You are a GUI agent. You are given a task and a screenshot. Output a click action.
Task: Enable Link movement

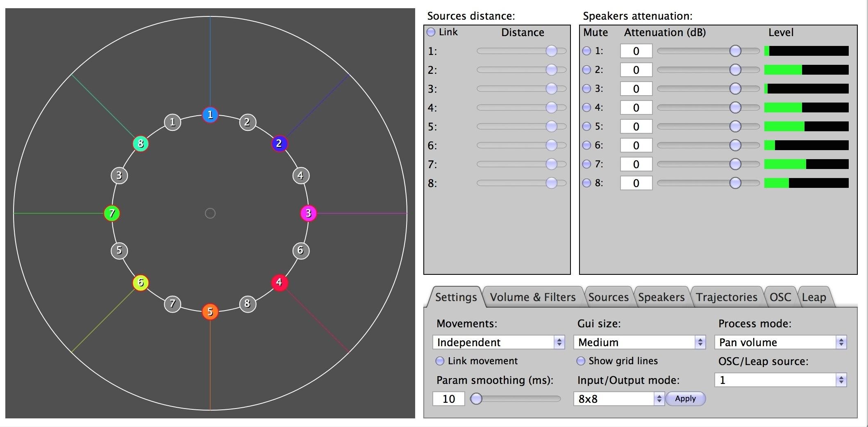[441, 361]
